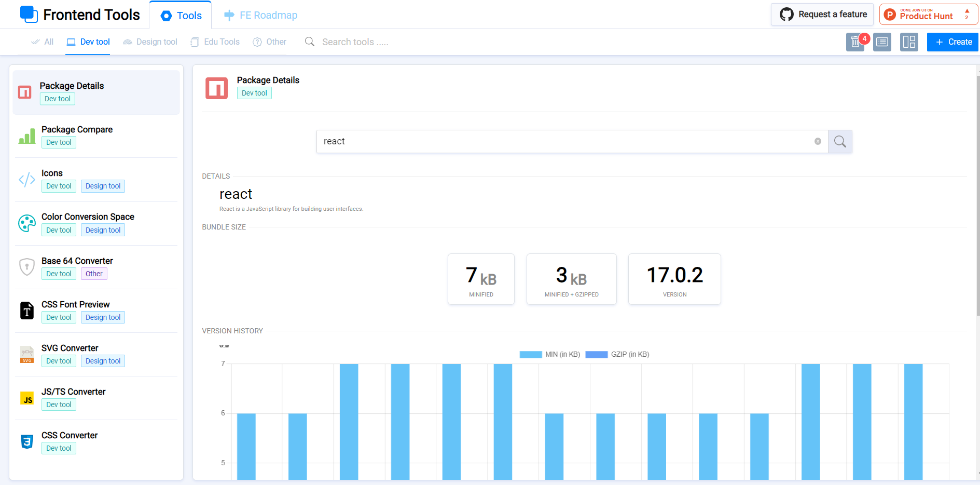Toggle grid layout view
Image resolution: width=980 pixels, height=485 pixels.
(909, 42)
